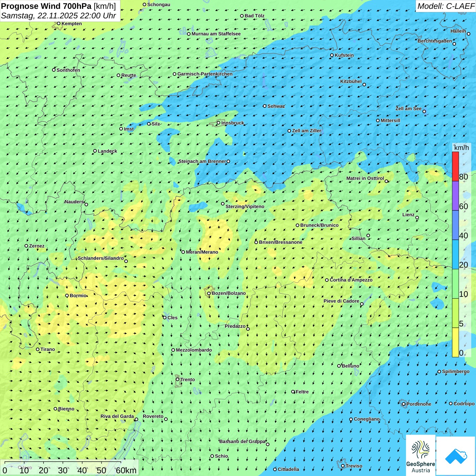Image resolution: width=476 pixels, height=476 pixels.
Task: Click the light green legend segment for 10–20 km/h
Action: [455, 284]
